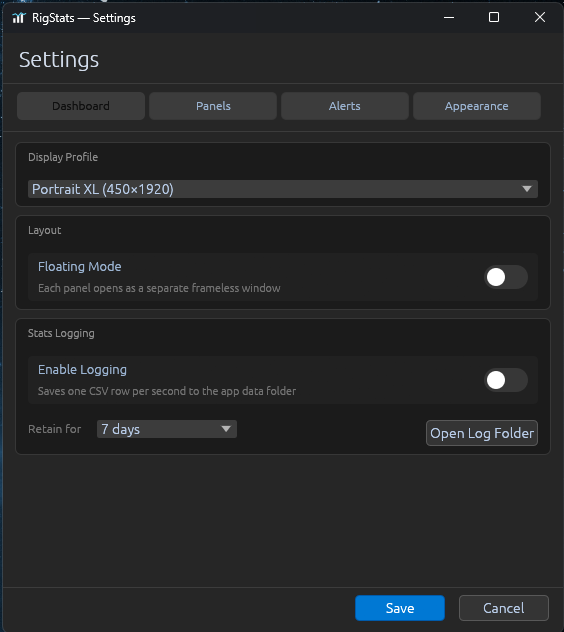Open the Display Profile dropdown
The width and height of the screenshot is (564, 632).
click(283, 189)
